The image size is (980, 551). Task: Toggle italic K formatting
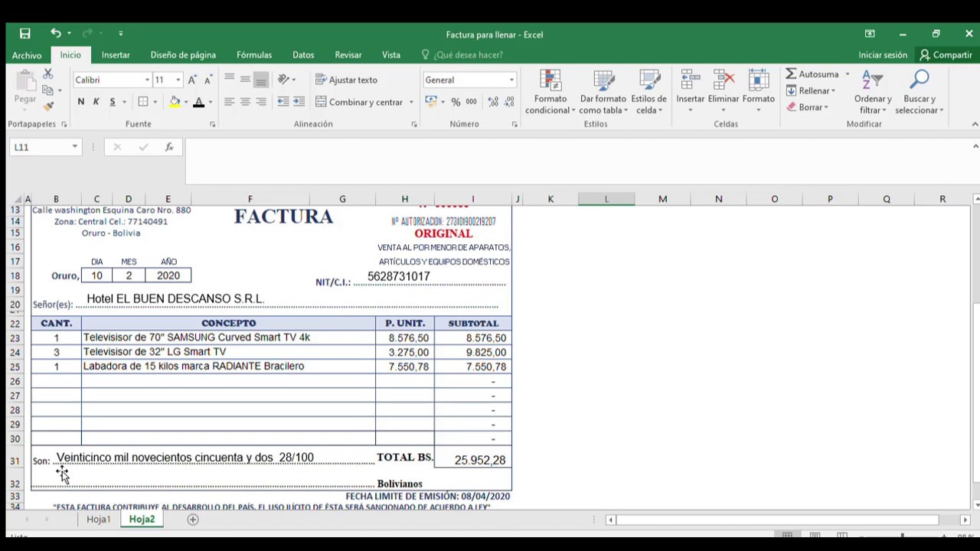(x=96, y=102)
